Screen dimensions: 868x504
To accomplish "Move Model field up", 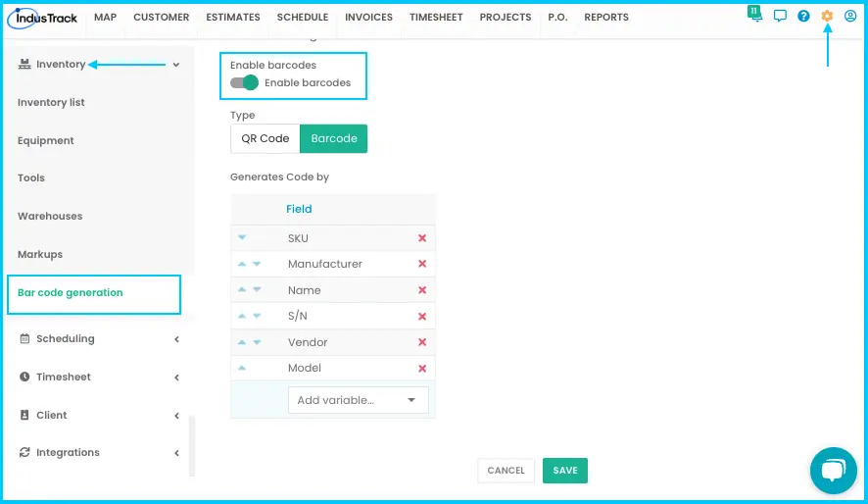I will click(x=242, y=368).
